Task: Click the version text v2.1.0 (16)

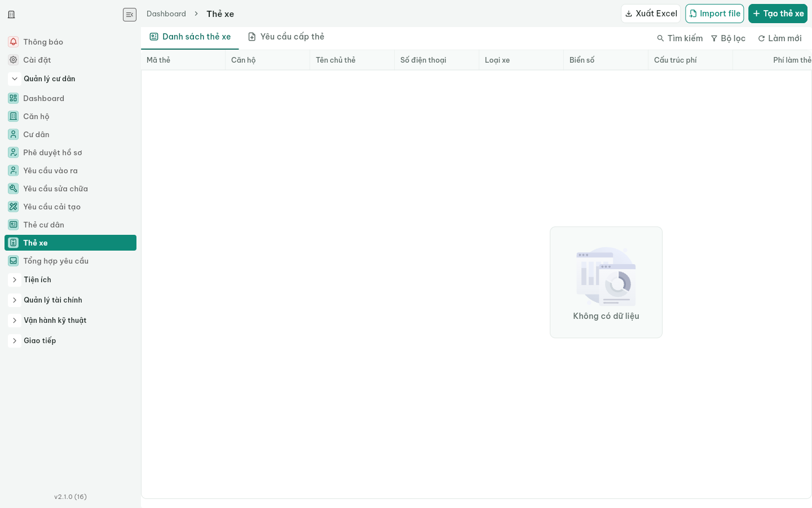Action: (70, 497)
